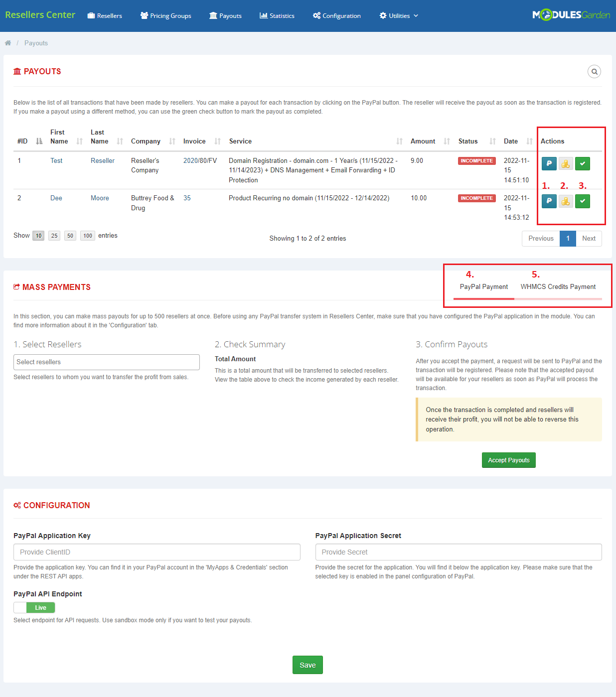Screen dimensions: 616x697
Task: Open the Pricing Groups menu item
Action: (x=166, y=16)
